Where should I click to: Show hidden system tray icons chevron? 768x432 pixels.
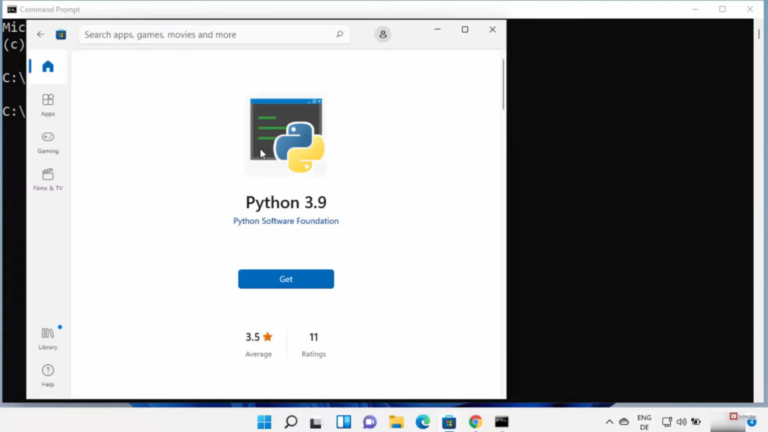point(609,422)
